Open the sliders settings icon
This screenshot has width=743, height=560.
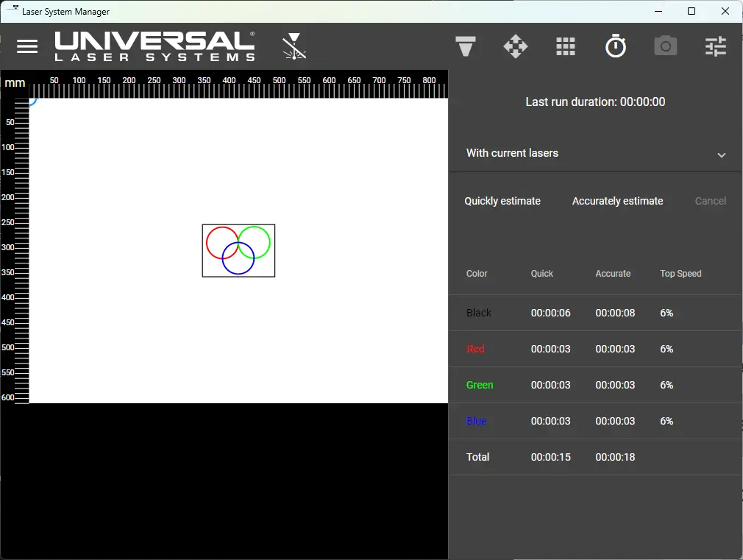tap(715, 46)
